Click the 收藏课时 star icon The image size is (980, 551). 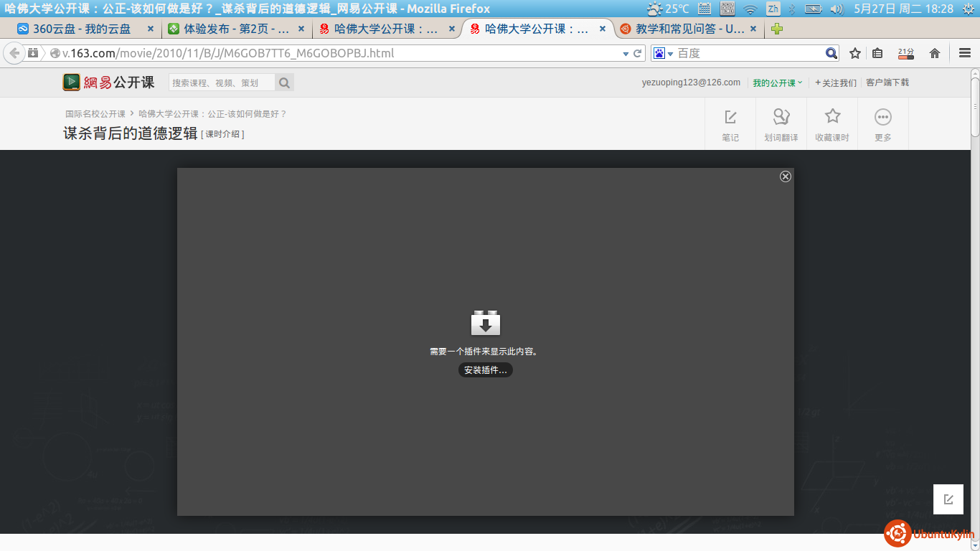point(832,117)
